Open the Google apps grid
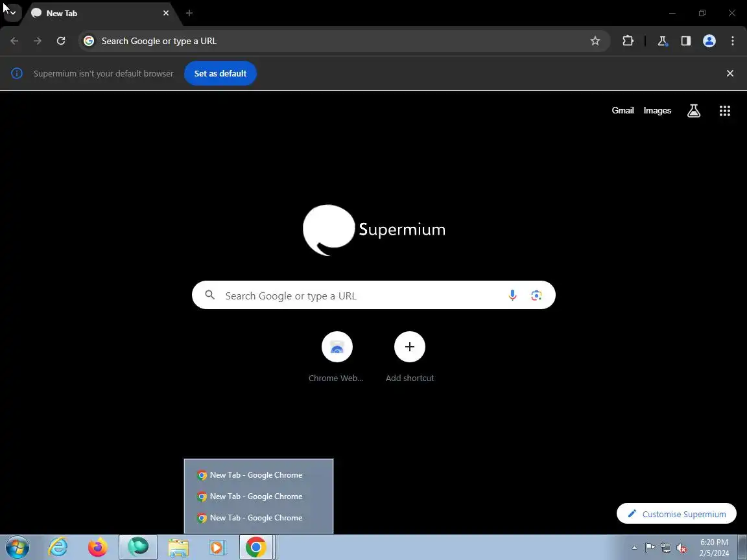This screenshot has height=560, width=747. click(x=724, y=111)
